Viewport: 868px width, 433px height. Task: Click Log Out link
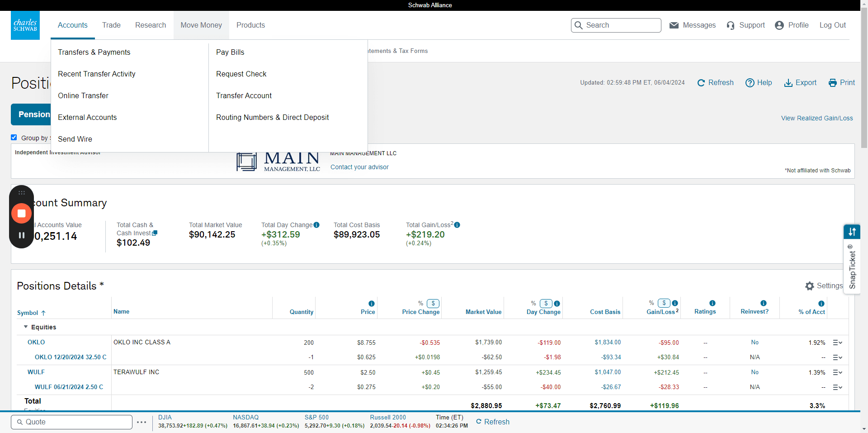tap(833, 25)
